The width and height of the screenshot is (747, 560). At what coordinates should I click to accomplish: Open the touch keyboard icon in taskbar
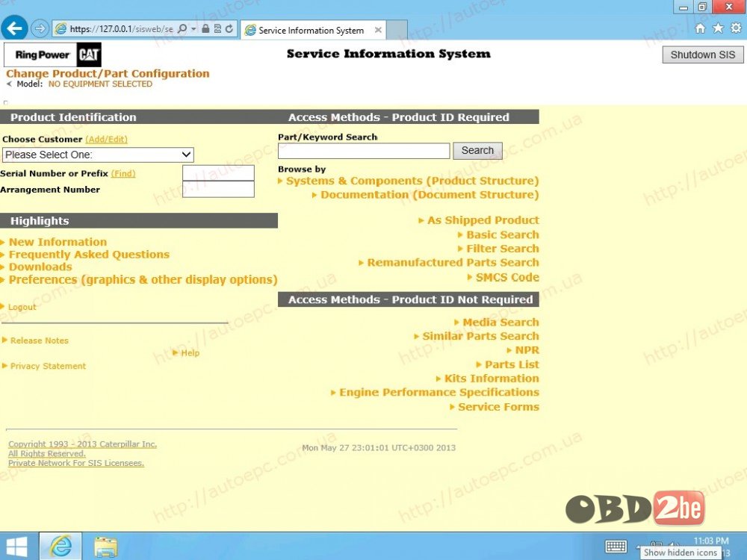616,547
